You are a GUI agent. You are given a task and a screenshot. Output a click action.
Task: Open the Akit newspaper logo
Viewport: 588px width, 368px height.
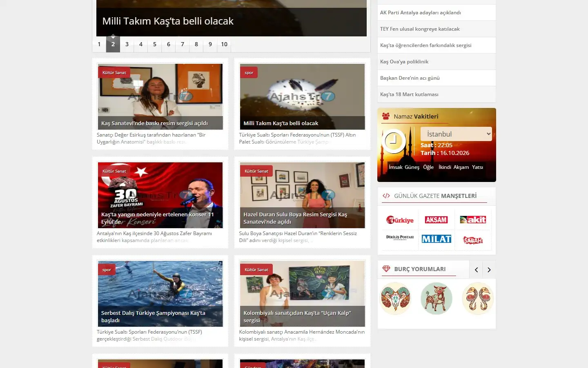click(473, 220)
